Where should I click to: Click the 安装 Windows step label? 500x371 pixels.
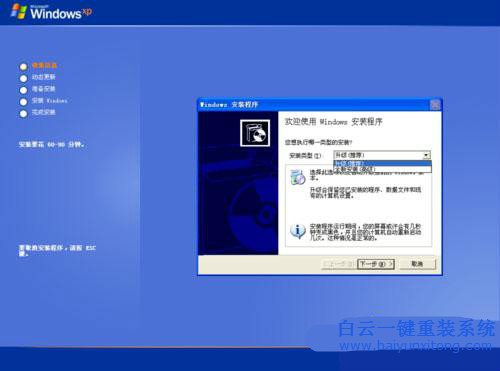(x=50, y=100)
